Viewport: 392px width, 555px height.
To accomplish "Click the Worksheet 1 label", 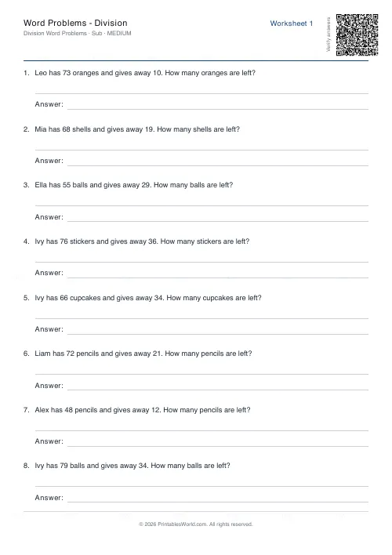I will pyautogui.click(x=292, y=24).
